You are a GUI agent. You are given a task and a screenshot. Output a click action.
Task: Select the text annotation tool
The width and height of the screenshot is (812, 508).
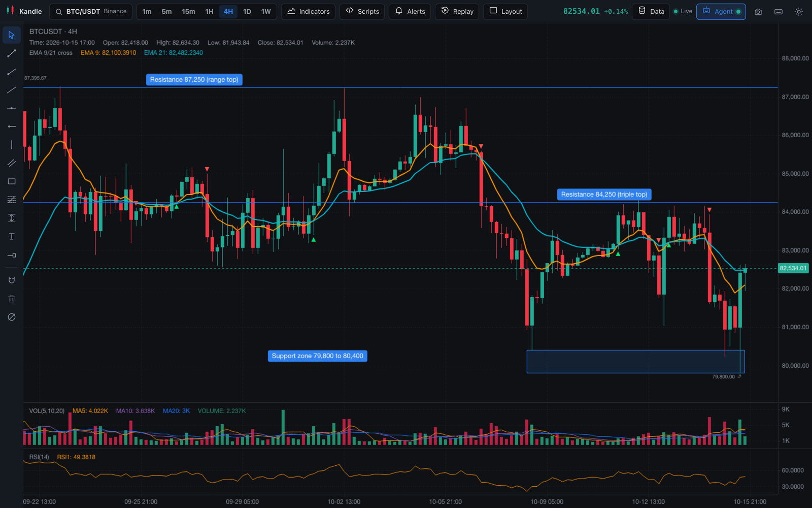pyautogui.click(x=12, y=237)
